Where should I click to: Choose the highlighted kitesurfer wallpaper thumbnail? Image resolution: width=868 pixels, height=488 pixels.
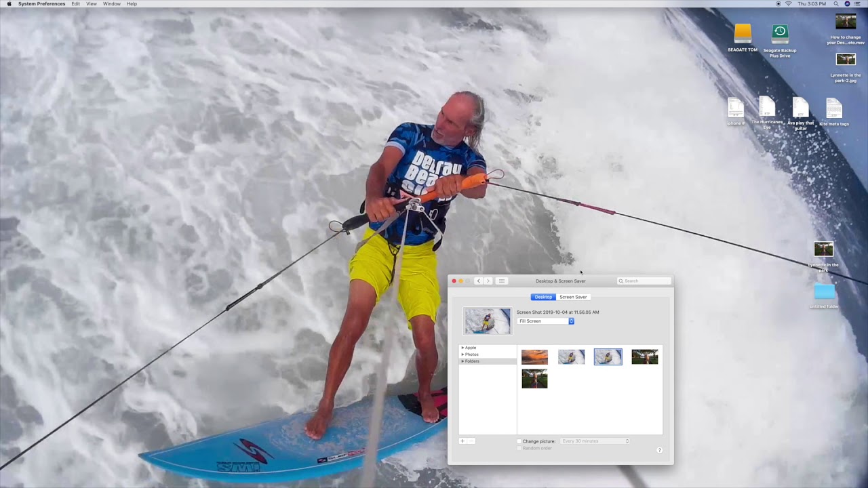[608, 357]
